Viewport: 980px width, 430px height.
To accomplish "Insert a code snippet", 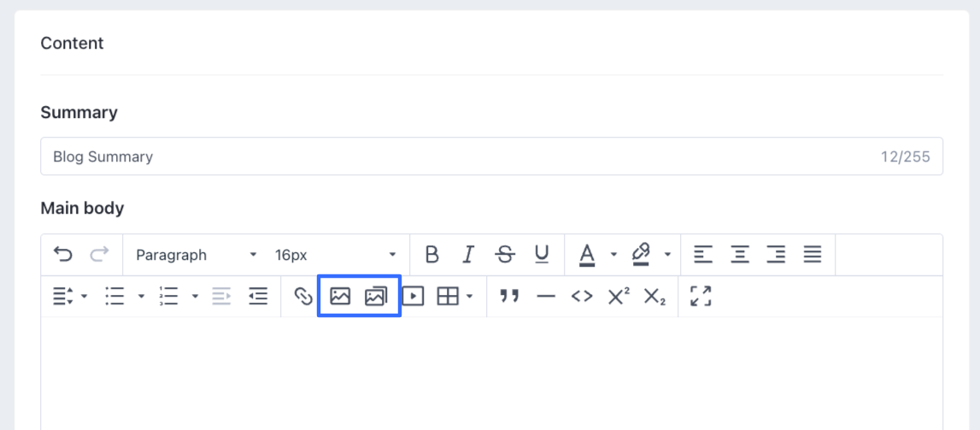I will coord(582,297).
